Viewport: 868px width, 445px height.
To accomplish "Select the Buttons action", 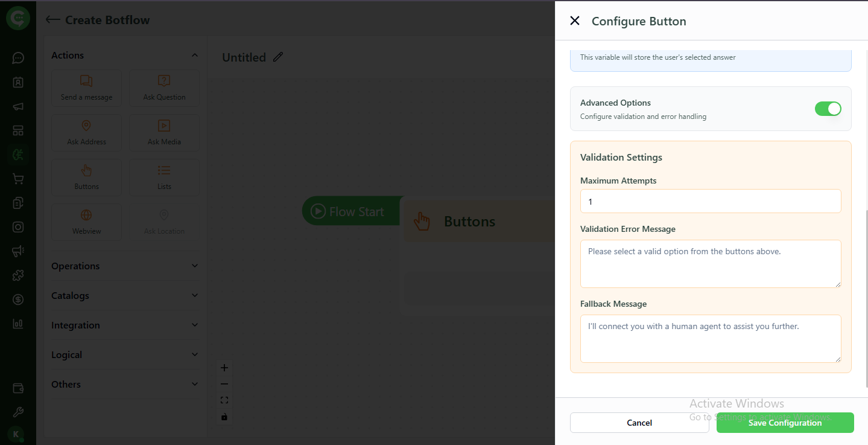I will point(86,177).
